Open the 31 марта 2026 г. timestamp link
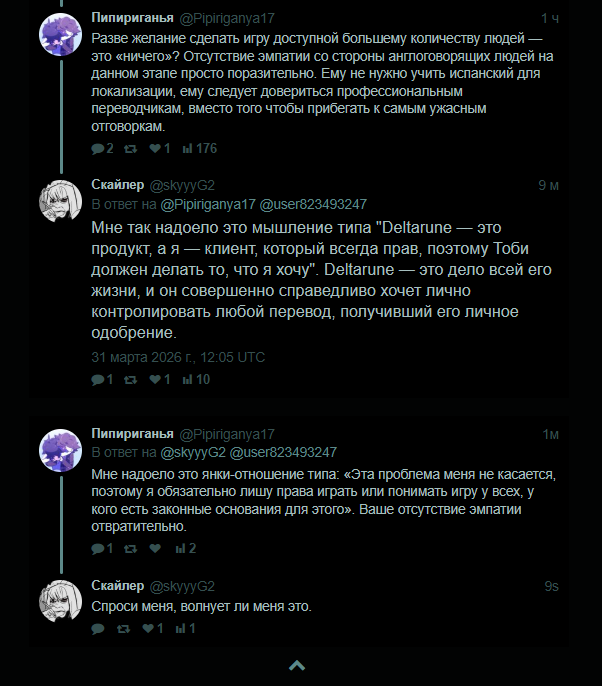The image size is (602, 686). coord(178,356)
